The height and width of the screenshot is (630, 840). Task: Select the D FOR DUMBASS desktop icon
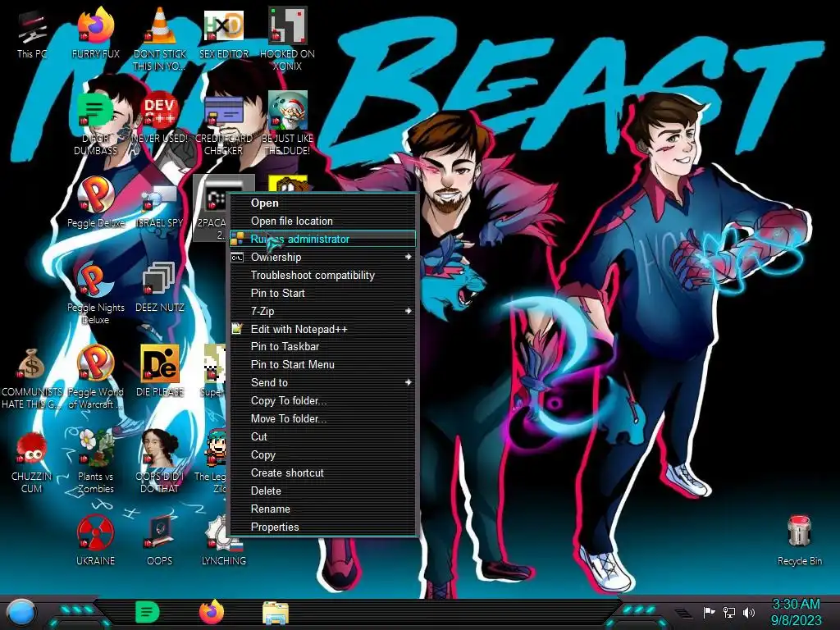[x=95, y=123]
